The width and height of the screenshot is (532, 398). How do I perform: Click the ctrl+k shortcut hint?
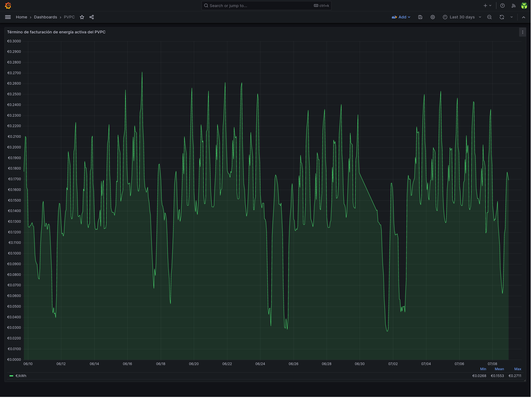pos(321,6)
